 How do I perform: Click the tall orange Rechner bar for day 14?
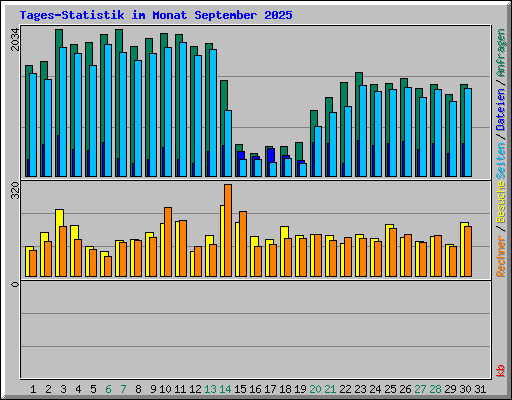click(228, 230)
